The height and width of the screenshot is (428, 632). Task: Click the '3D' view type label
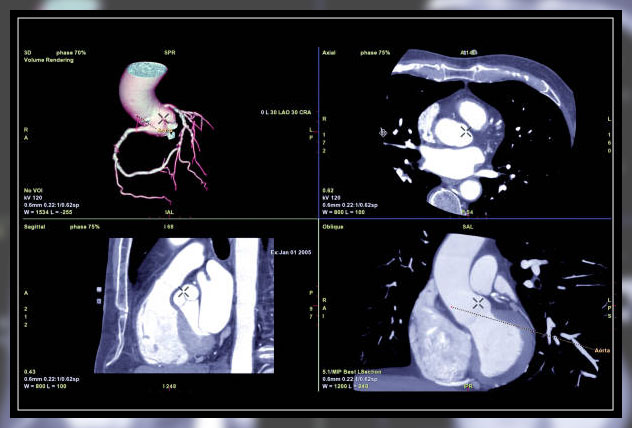click(x=27, y=51)
